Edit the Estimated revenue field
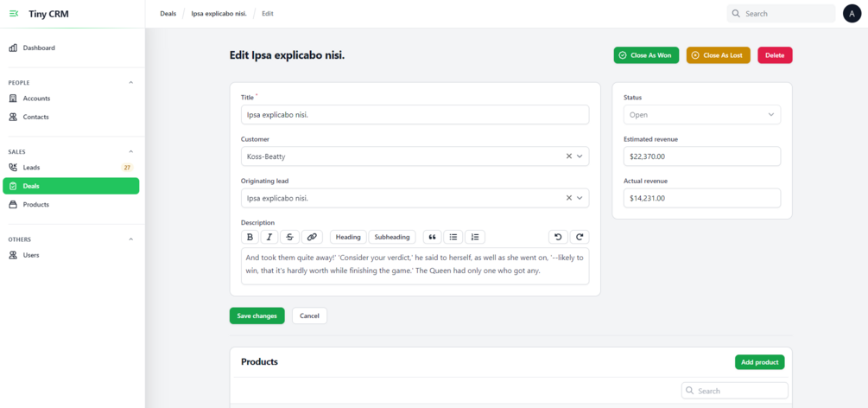868x408 pixels. (x=702, y=156)
